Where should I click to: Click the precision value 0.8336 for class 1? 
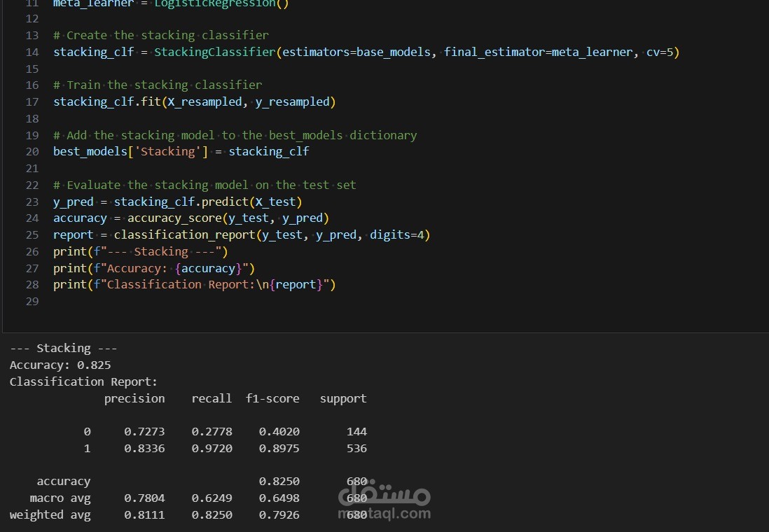point(144,449)
